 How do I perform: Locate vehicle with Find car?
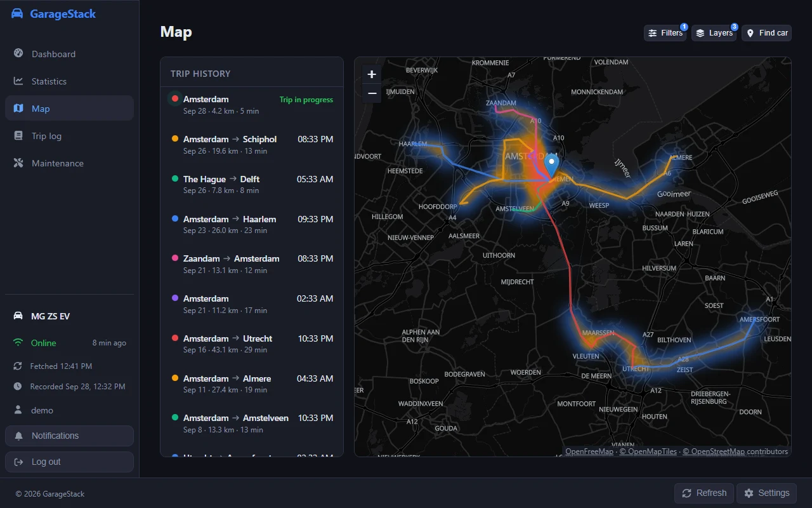point(766,33)
